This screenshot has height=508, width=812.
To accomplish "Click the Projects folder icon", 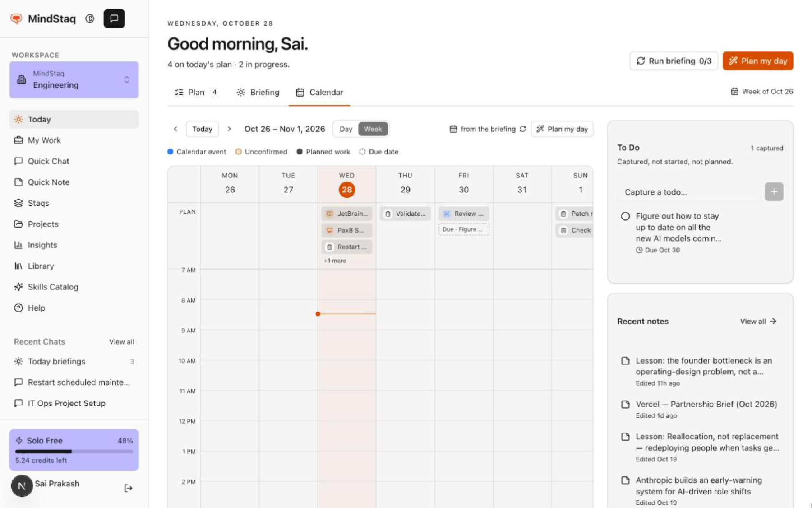I will coord(18,224).
